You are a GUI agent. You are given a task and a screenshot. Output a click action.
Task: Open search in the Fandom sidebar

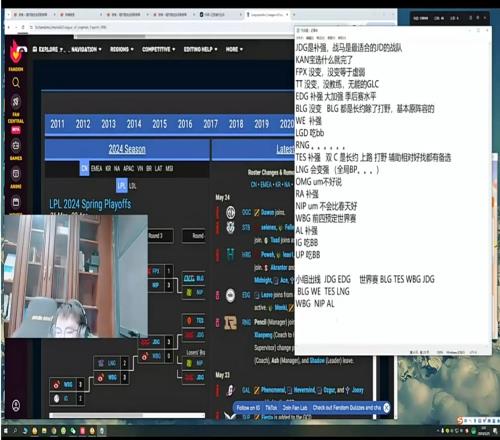[16, 82]
